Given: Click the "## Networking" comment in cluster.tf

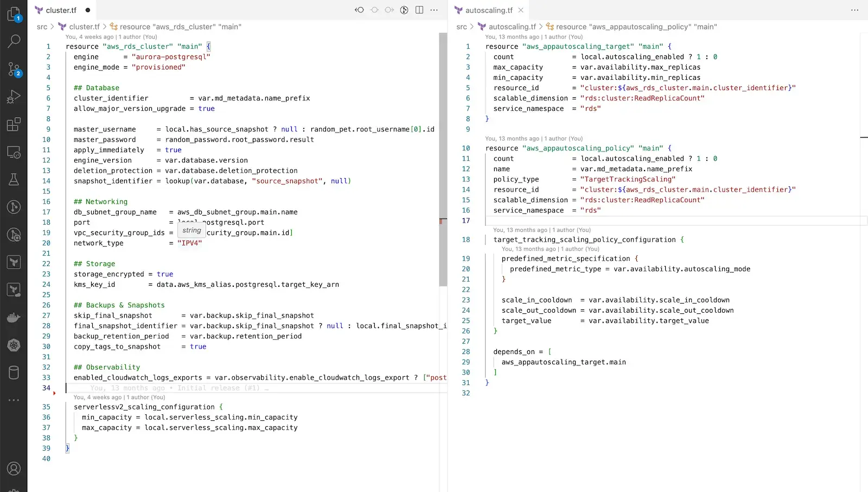Looking at the screenshot, I should pyautogui.click(x=101, y=201).
